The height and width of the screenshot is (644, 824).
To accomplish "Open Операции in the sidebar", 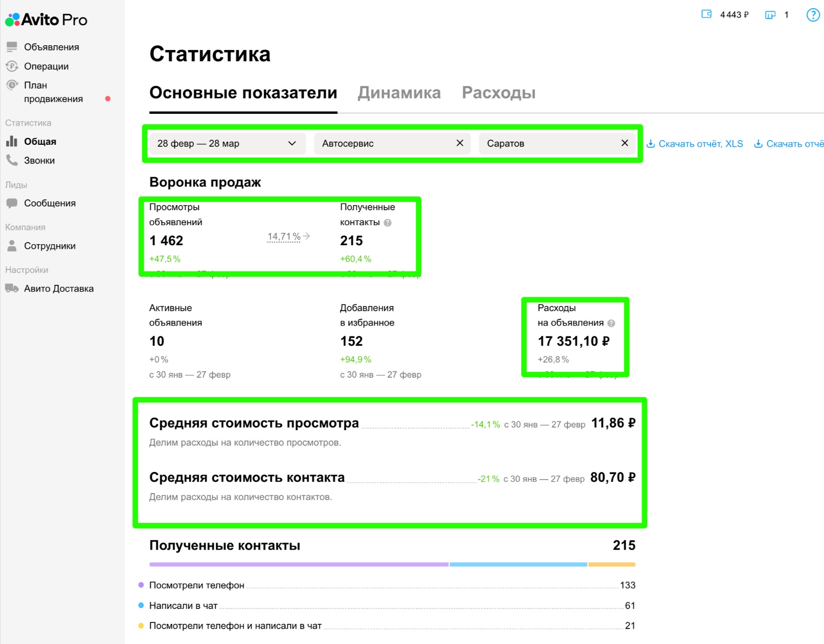I will pos(46,66).
